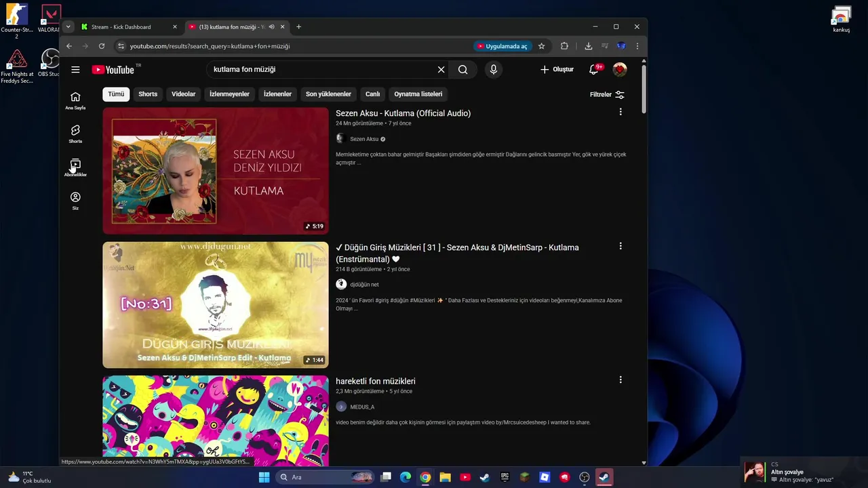Visit the MEDUS_A channel link
The width and height of the screenshot is (868, 488).
362,407
